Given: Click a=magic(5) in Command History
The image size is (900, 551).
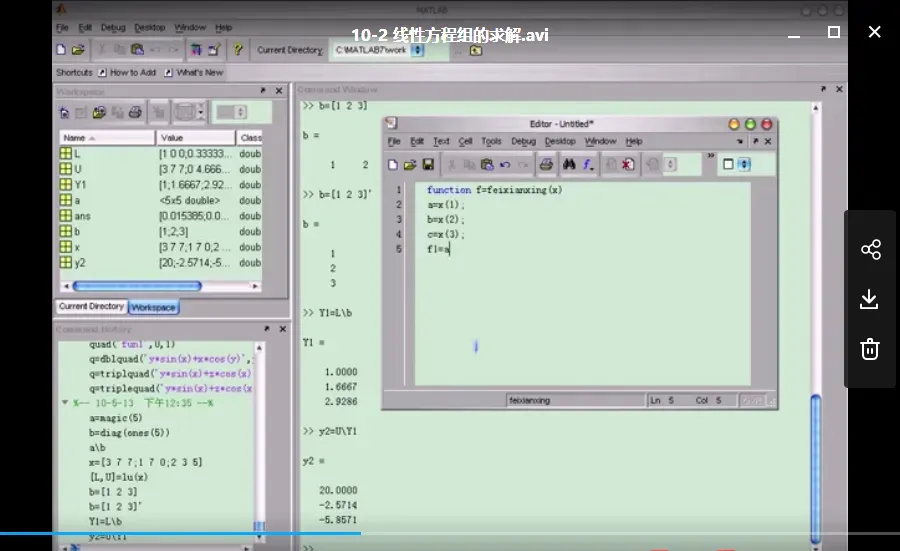Looking at the screenshot, I should 115,418.
